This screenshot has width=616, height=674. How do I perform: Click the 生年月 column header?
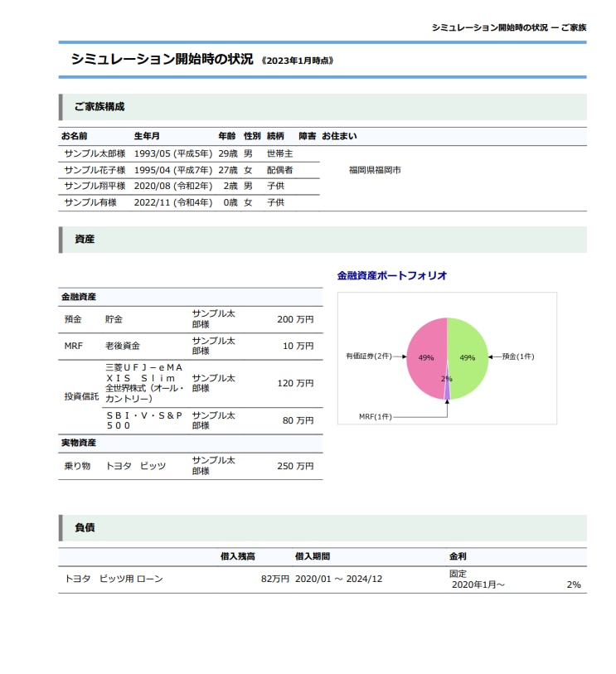pyautogui.click(x=147, y=136)
